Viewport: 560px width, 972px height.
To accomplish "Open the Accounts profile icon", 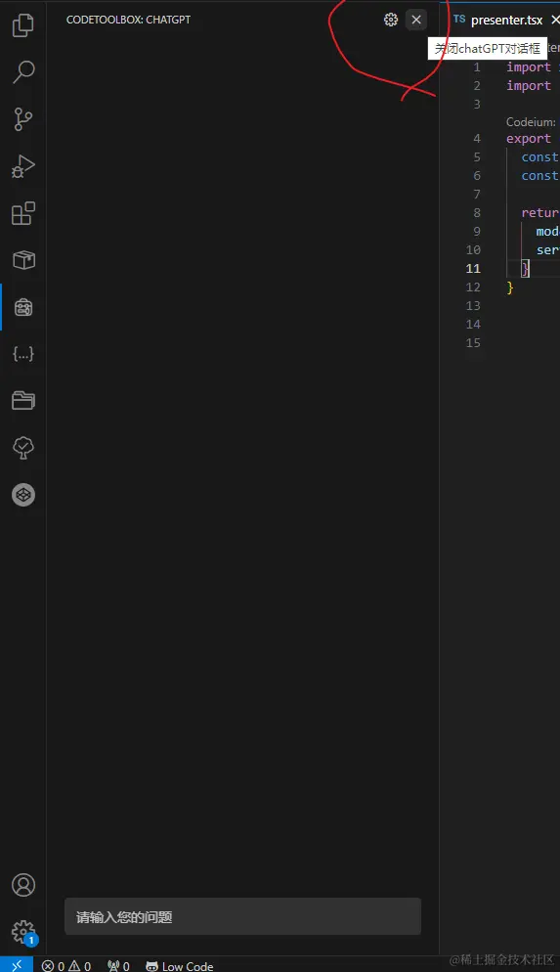I will [x=22, y=885].
